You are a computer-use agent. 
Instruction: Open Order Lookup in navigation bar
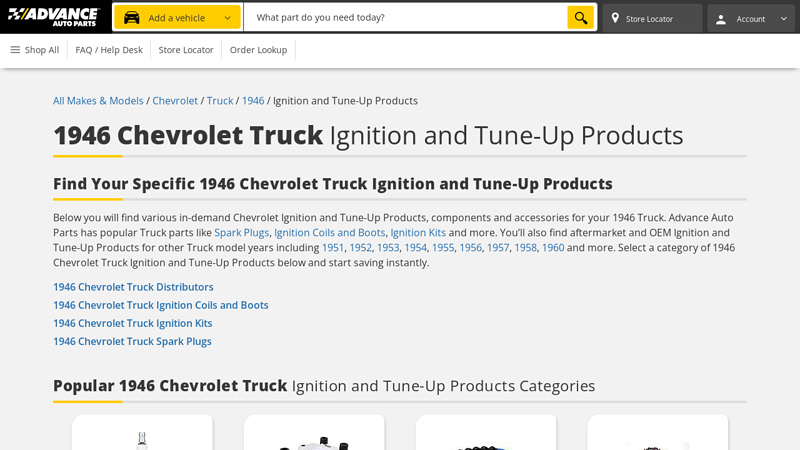[258, 50]
